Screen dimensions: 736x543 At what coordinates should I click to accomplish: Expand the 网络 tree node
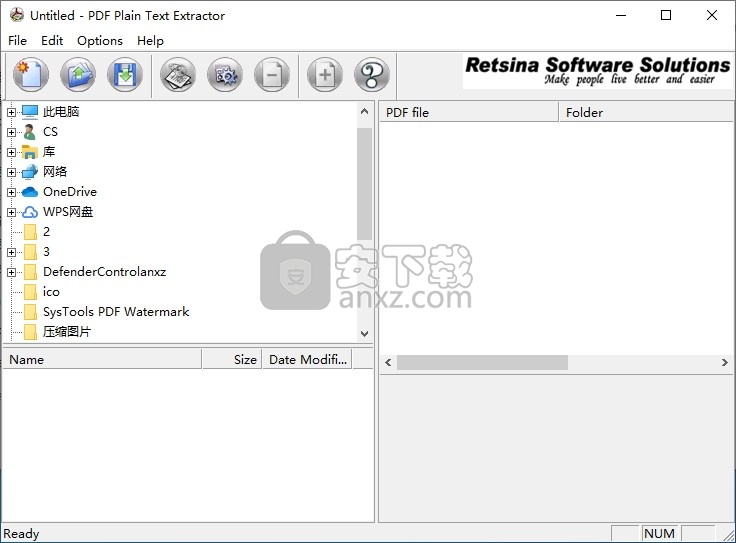point(11,172)
